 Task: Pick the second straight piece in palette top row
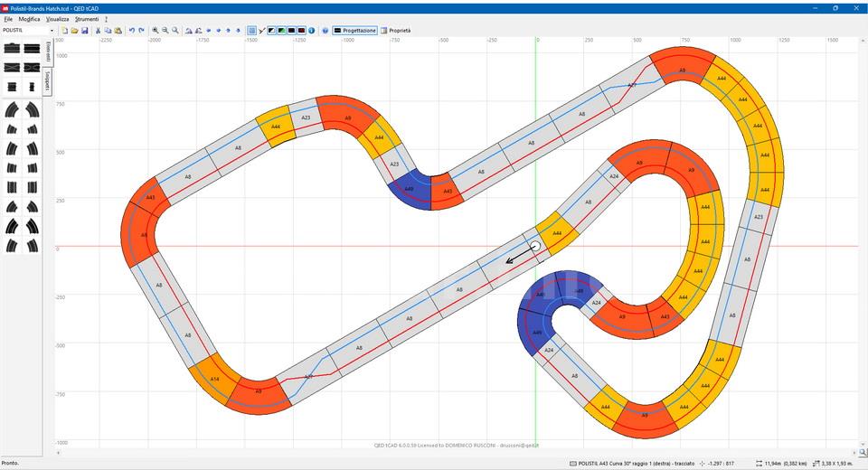pyautogui.click(x=33, y=49)
